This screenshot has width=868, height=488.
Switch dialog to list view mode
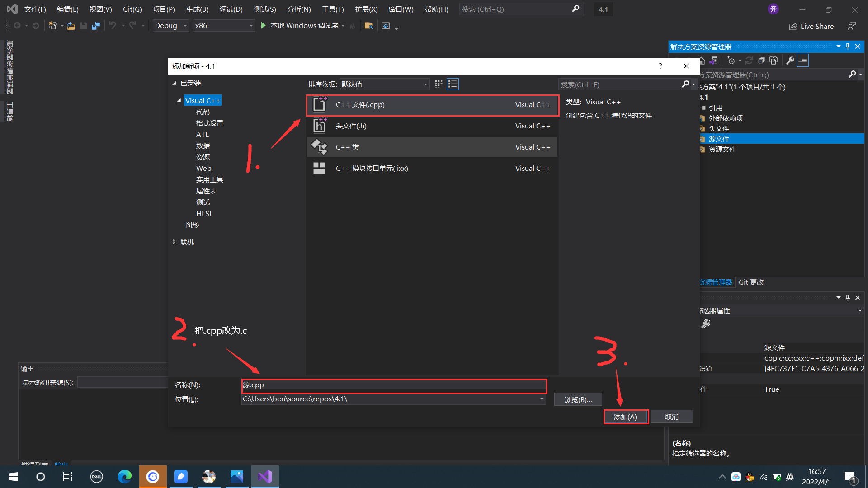coord(453,84)
